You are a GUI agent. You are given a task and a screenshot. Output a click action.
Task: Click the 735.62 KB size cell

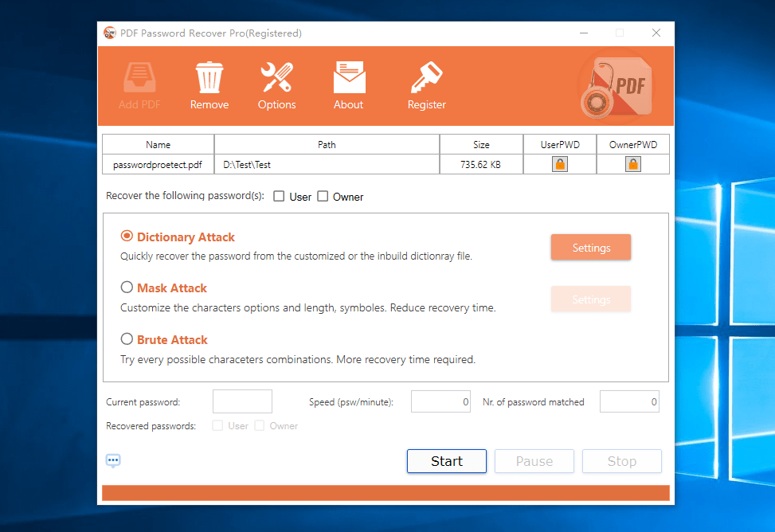(x=481, y=164)
